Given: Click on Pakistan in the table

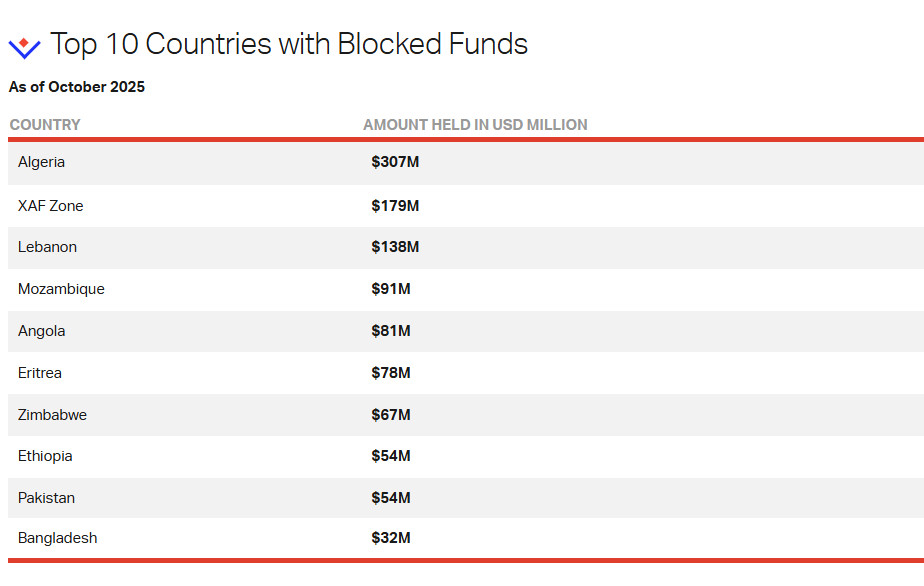Looking at the screenshot, I should [x=46, y=498].
